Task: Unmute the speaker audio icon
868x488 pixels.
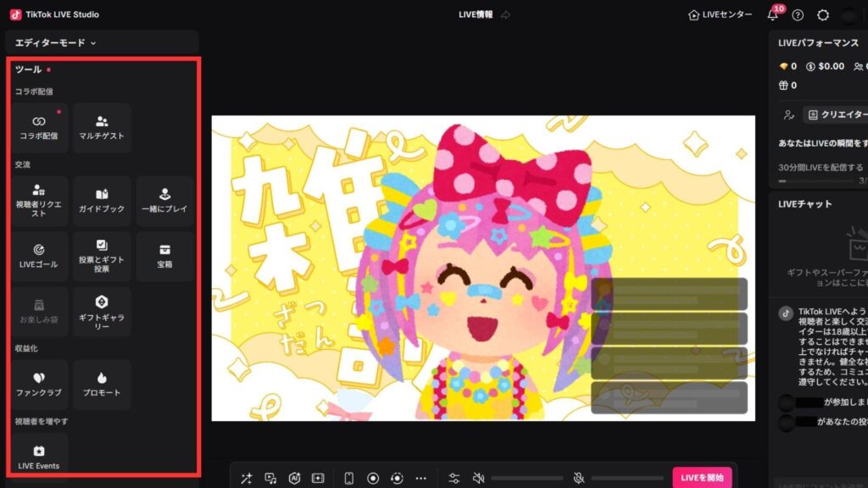Action: [x=478, y=478]
